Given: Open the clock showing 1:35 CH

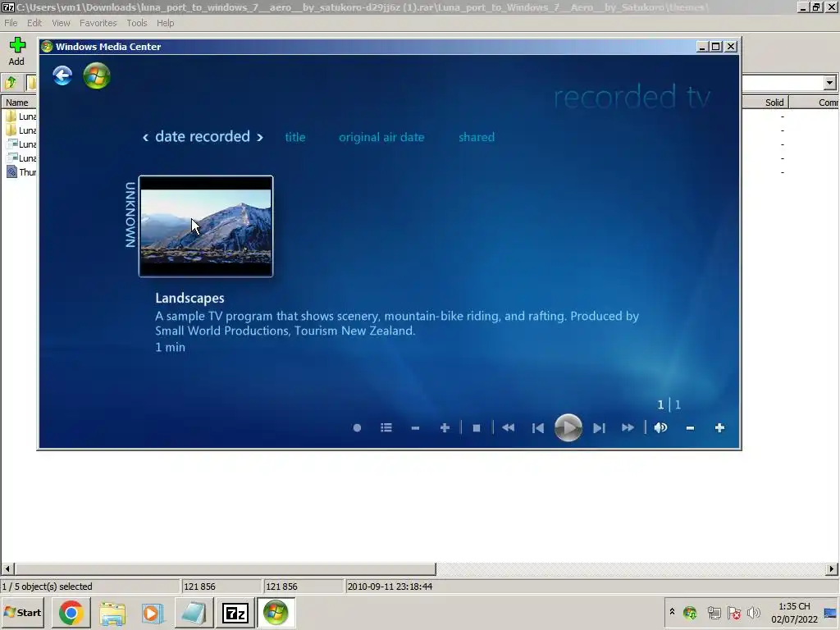Looking at the screenshot, I should coord(794,612).
